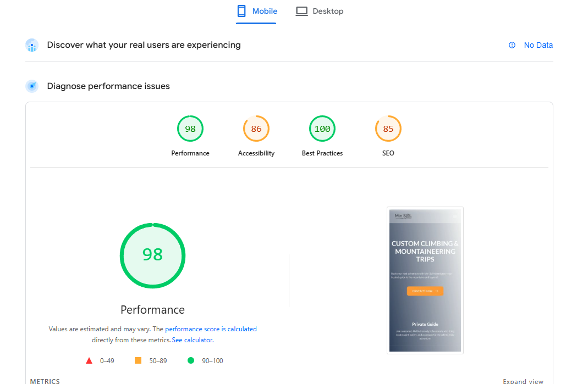
Task: Click the red triangle 0–49 legend marker
Action: point(89,361)
